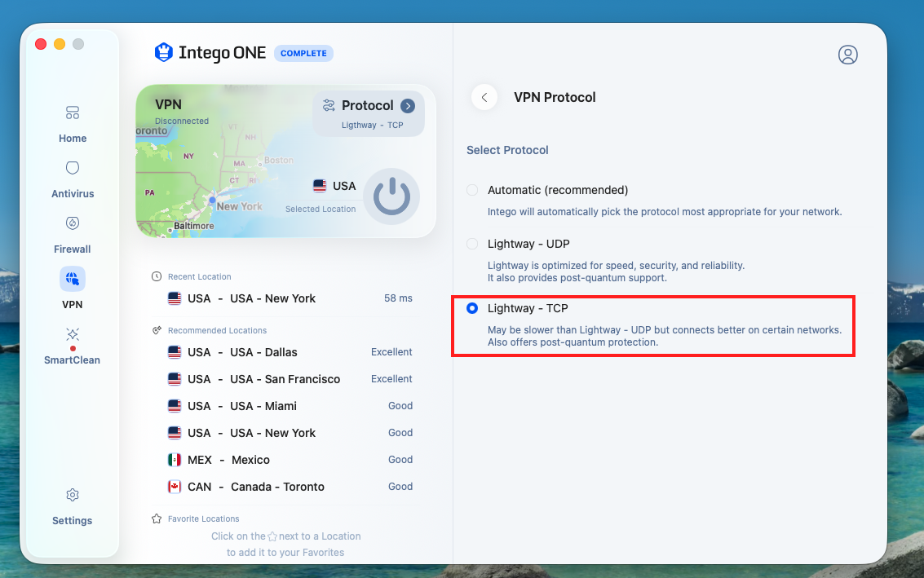The width and height of the screenshot is (924, 578).
Task: Click the VPN Disconnected status text
Action: [182, 121]
